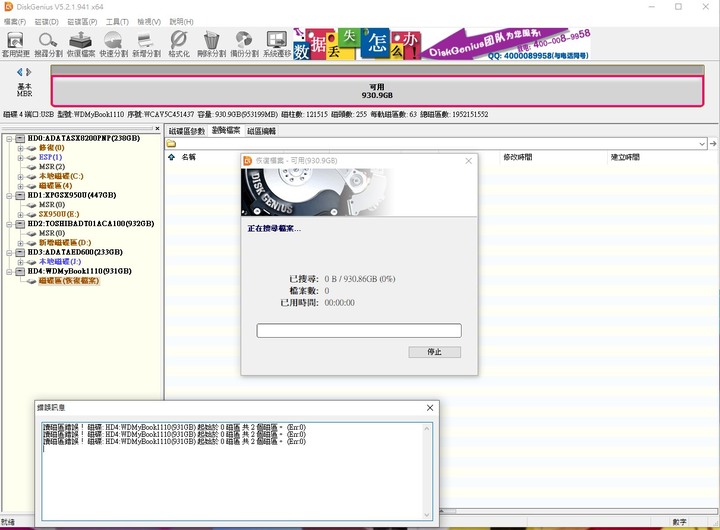Open the path bar dropdown arrow
720x530 pixels.
point(702,144)
